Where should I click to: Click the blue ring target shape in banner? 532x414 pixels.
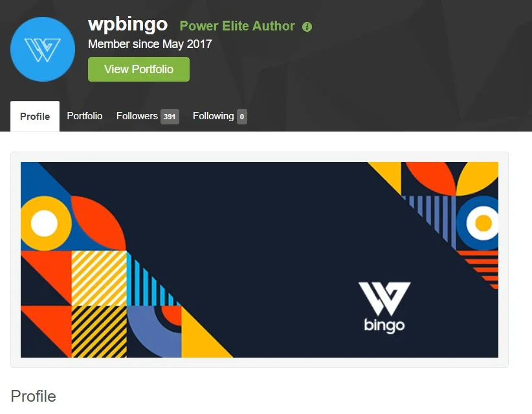click(x=479, y=223)
